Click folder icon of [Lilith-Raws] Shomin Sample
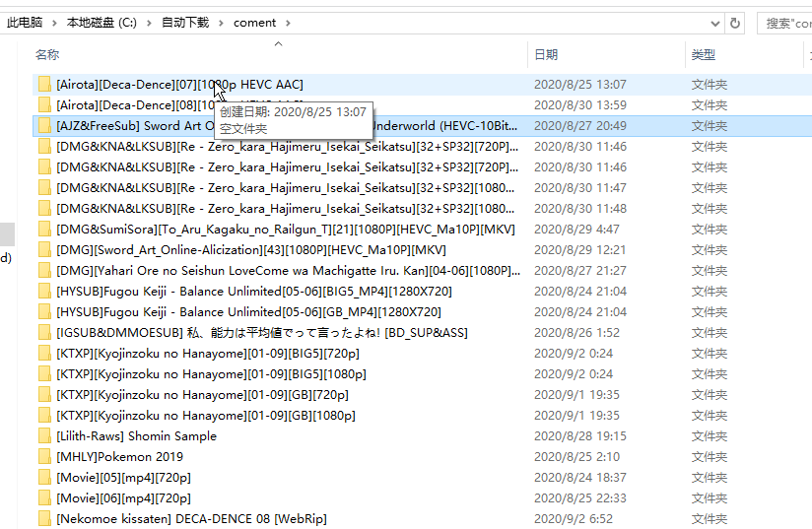812x529 pixels. [44, 436]
